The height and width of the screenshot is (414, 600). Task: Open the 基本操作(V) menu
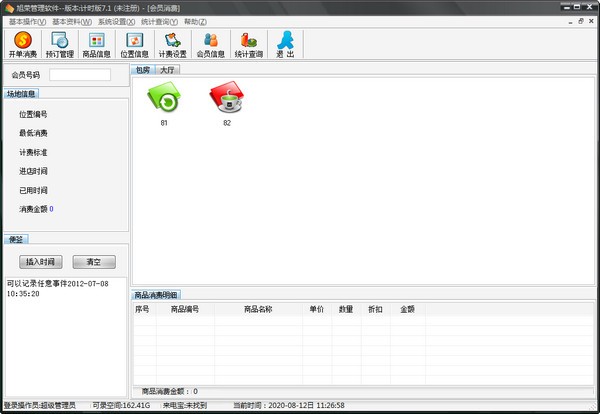[x=27, y=22]
